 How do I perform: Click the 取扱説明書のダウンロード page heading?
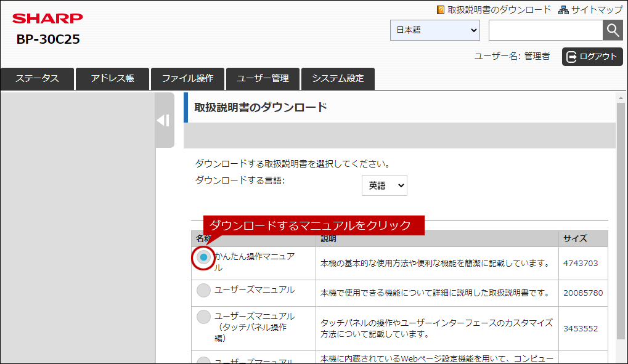[x=261, y=107]
